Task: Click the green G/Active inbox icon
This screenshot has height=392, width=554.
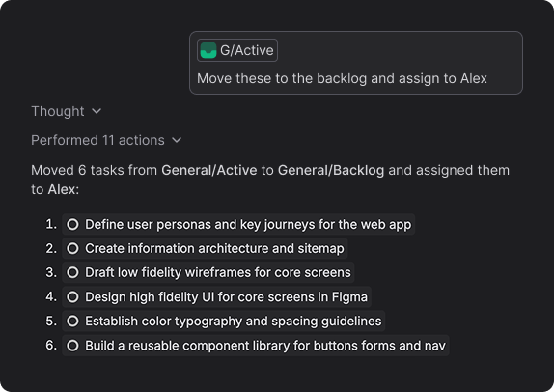Action: click(x=208, y=50)
